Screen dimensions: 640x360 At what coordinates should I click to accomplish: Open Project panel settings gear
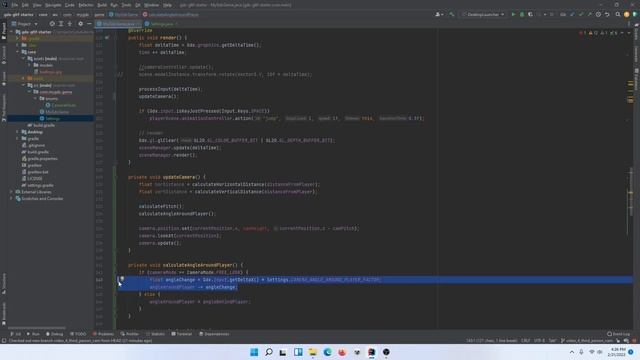pyautogui.click(x=80, y=24)
